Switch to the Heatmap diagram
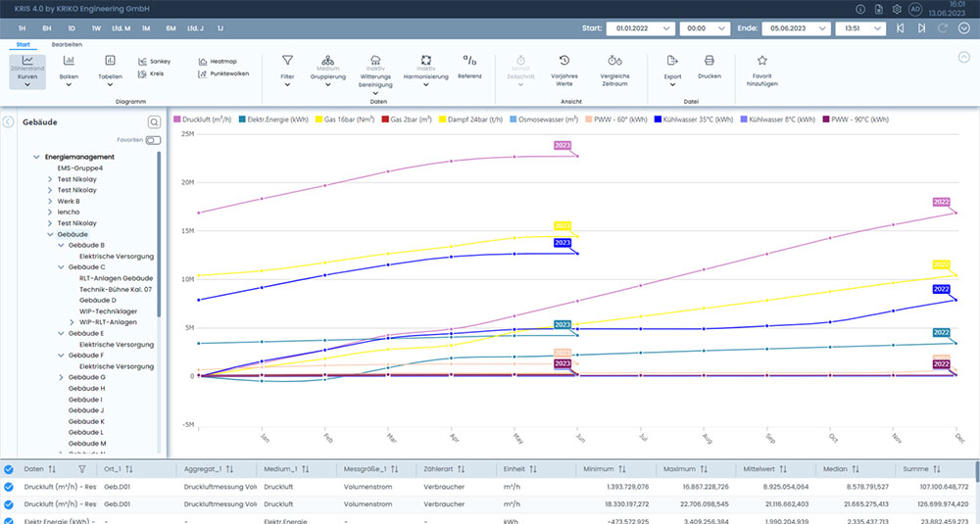980x524 pixels. 203,61
